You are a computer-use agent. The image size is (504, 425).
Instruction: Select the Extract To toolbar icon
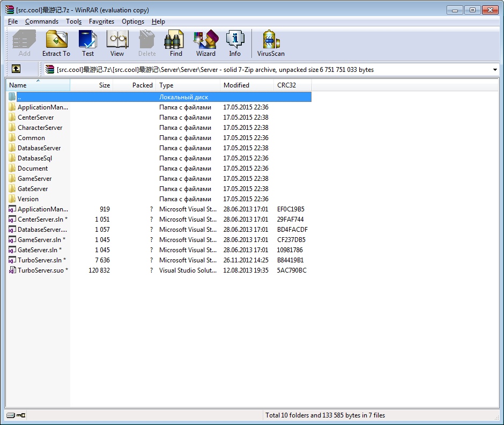pos(56,43)
